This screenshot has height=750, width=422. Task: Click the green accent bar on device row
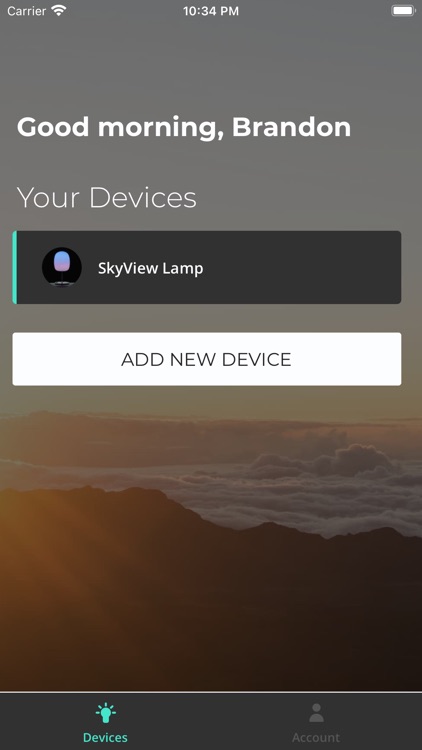point(14,267)
